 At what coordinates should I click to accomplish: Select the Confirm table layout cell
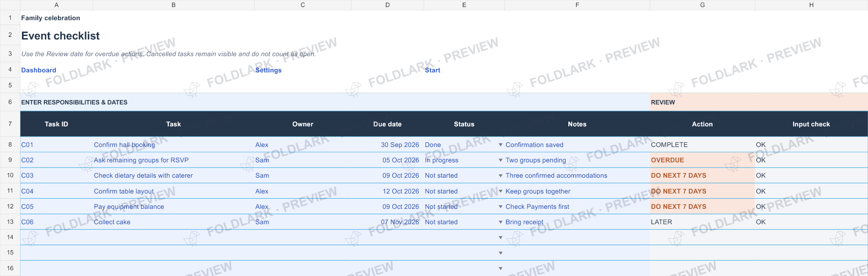click(x=174, y=191)
